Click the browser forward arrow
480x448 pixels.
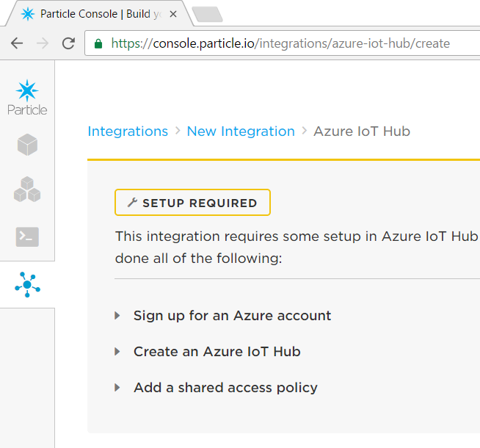(x=43, y=43)
